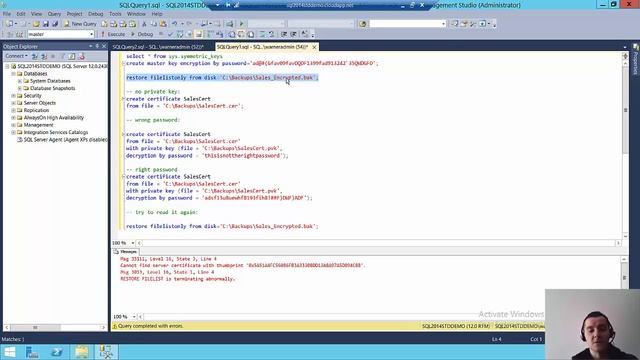Click the Decrease Indent icon
Screen dimensions: 640x360
[x=284, y=34]
